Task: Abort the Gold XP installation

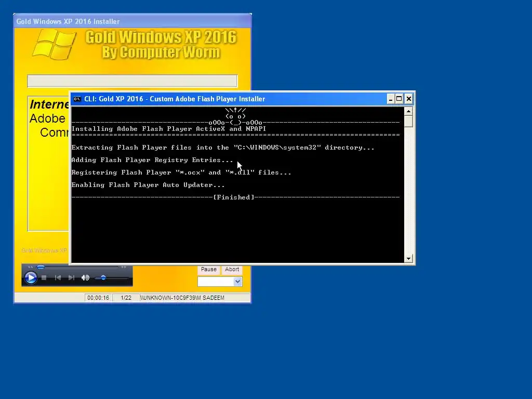Action: [232, 270]
